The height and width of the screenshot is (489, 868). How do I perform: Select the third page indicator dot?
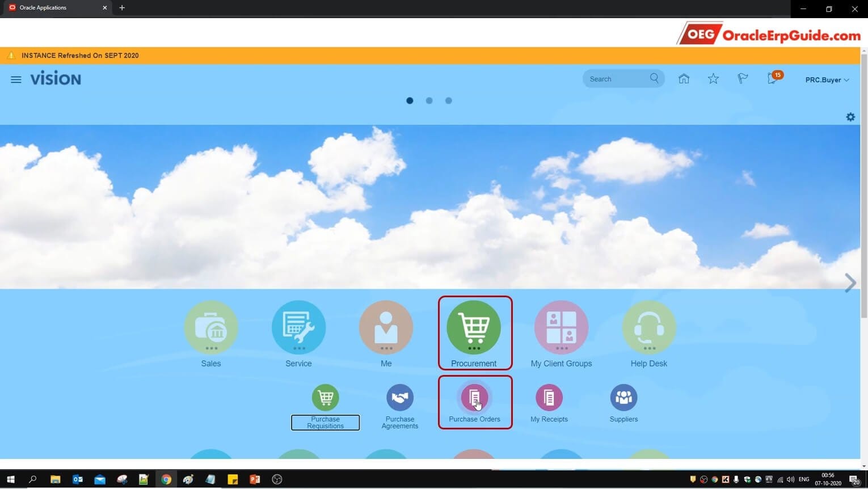(x=448, y=100)
